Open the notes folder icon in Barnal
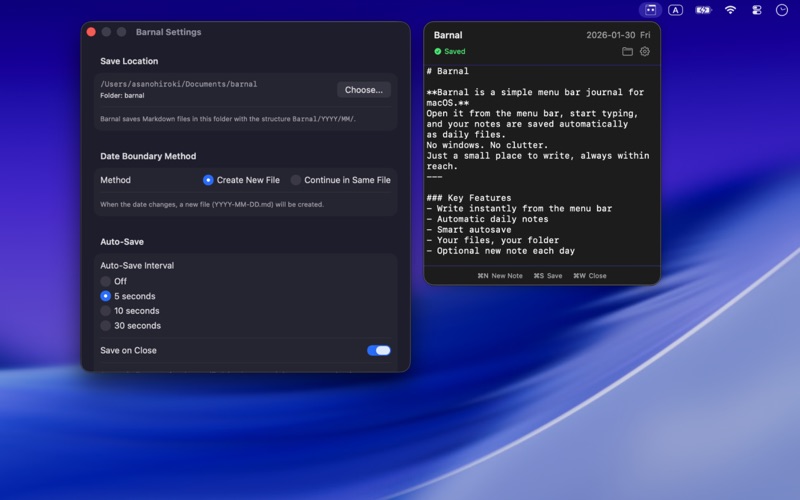 click(627, 52)
